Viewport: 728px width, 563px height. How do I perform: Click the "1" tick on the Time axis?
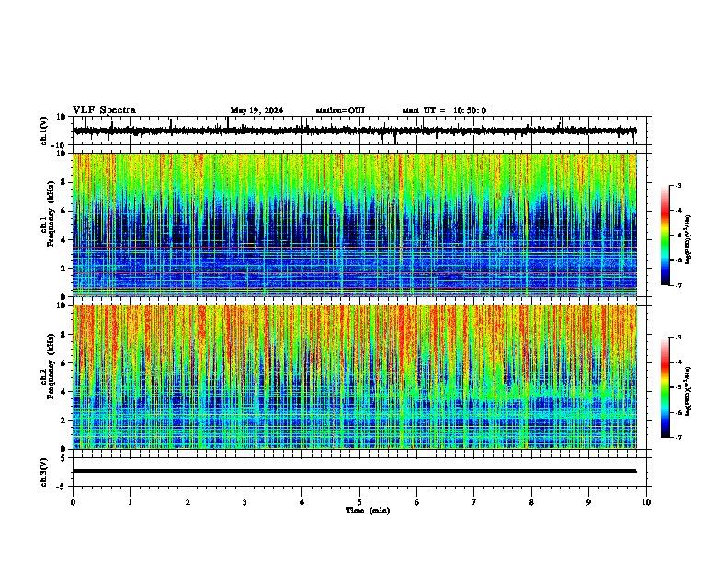[130, 502]
